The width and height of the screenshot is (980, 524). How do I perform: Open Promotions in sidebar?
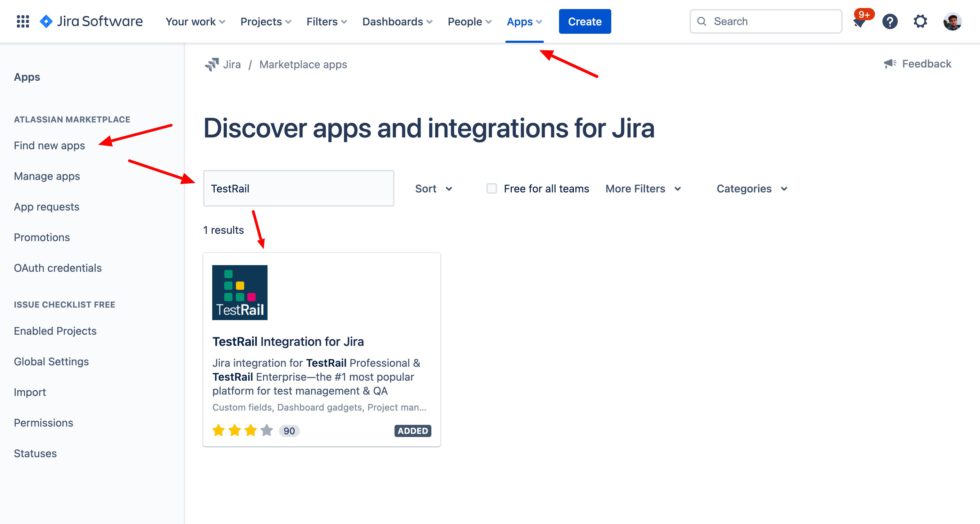point(42,238)
